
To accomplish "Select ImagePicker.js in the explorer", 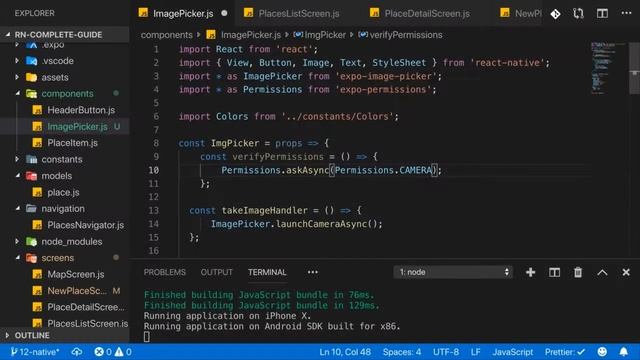I will click(x=78, y=127).
